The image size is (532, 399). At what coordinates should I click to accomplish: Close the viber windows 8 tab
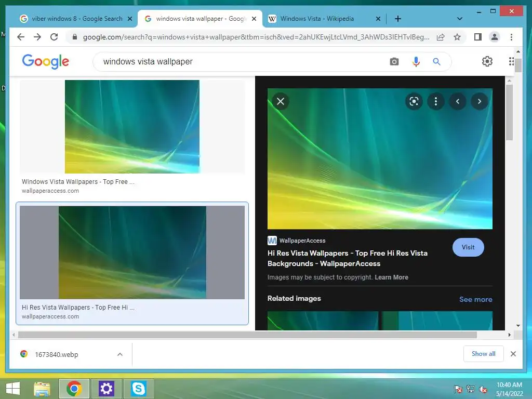pyautogui.click(x=129, y=19)
